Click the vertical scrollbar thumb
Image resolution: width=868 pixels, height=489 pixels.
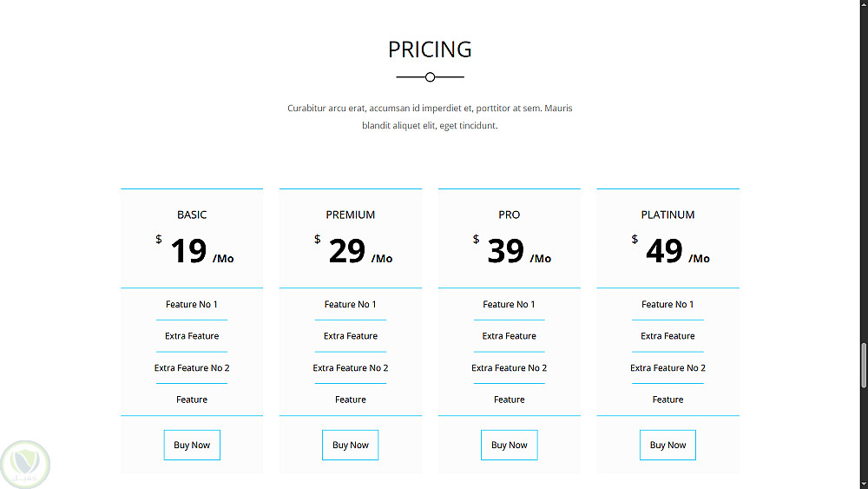[863, 366]
